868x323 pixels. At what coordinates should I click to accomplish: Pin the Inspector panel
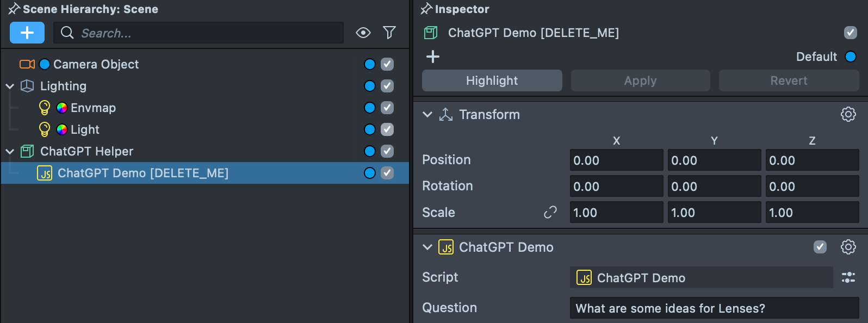[426, 9]
